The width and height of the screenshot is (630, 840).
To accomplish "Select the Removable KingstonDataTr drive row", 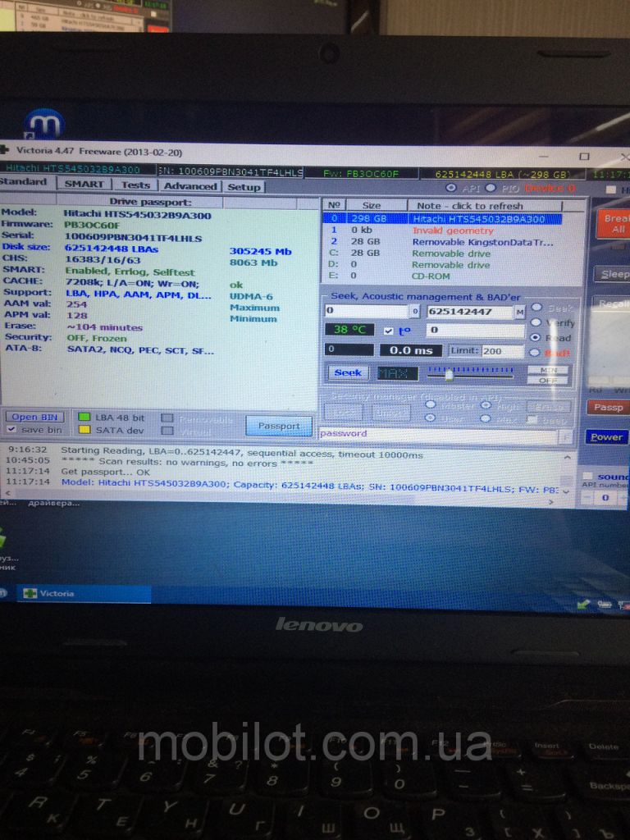I will coord(442,242).
